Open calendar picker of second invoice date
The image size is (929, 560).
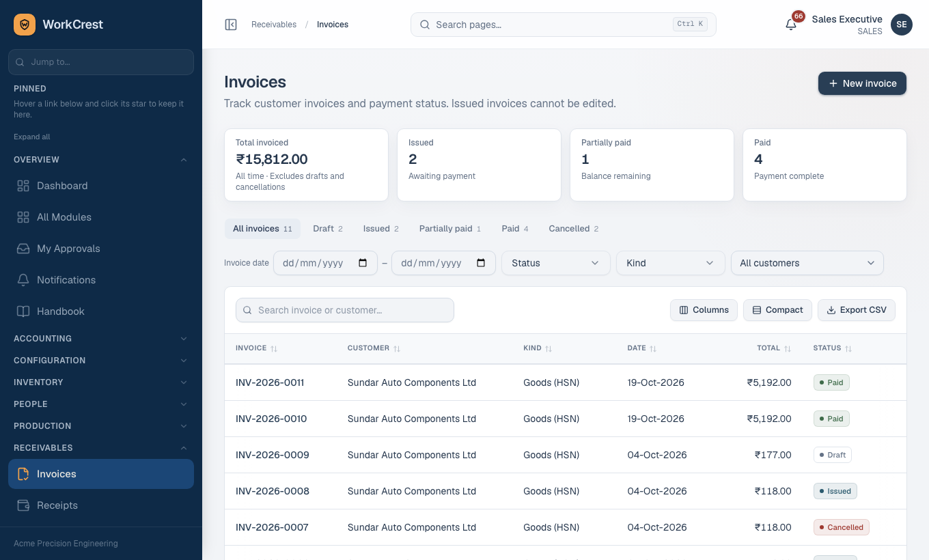tap(481, 263)
